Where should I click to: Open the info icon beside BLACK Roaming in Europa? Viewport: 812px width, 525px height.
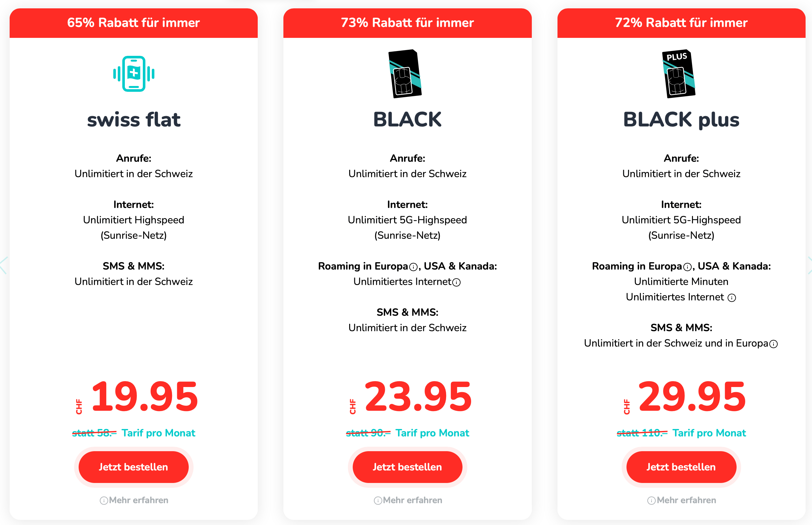point(413,267)
